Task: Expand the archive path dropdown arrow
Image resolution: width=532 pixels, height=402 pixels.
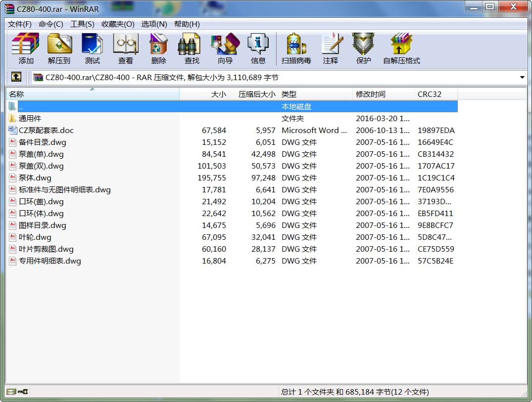Action: point(522,78)
